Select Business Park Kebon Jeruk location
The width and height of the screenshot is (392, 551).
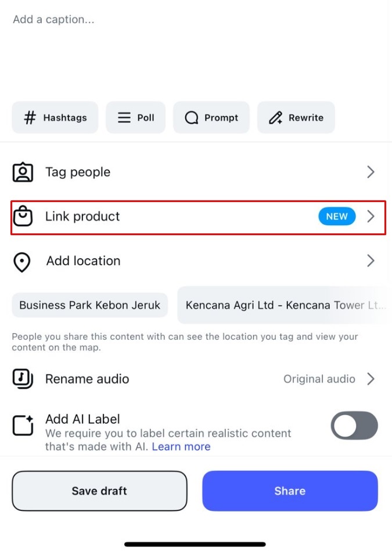coord(90,305)
